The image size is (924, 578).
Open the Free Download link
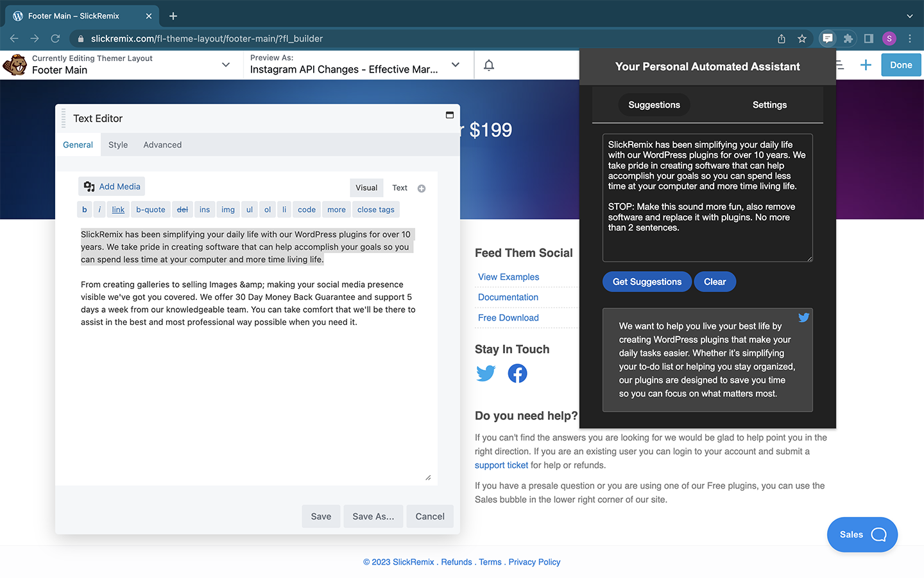pyautogui.click(x=508, y=318)
